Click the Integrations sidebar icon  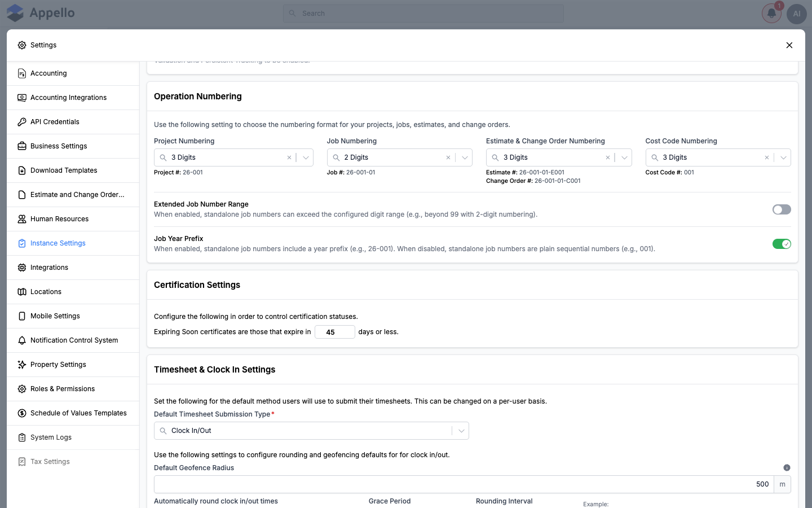(22, 268)
